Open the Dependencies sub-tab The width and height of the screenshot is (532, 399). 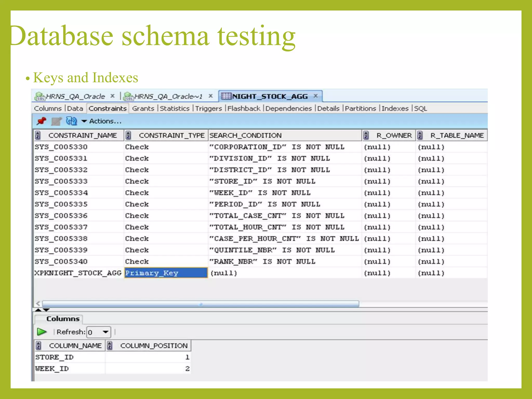pos(288,108)
